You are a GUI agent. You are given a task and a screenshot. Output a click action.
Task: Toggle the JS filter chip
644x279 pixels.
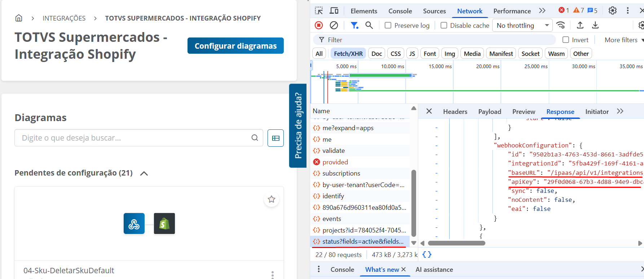pos(412,54)
